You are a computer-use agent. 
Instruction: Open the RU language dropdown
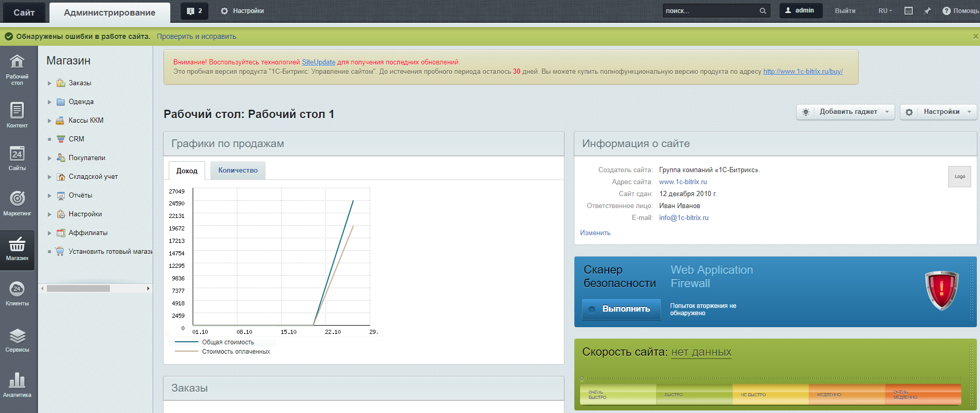(x=885, y=11)
